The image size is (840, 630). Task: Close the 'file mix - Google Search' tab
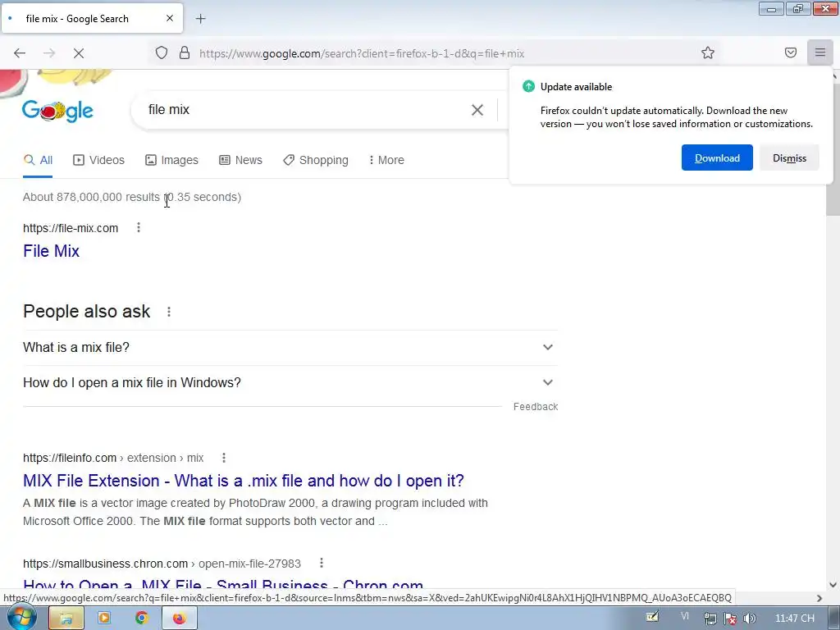[170, 18]
